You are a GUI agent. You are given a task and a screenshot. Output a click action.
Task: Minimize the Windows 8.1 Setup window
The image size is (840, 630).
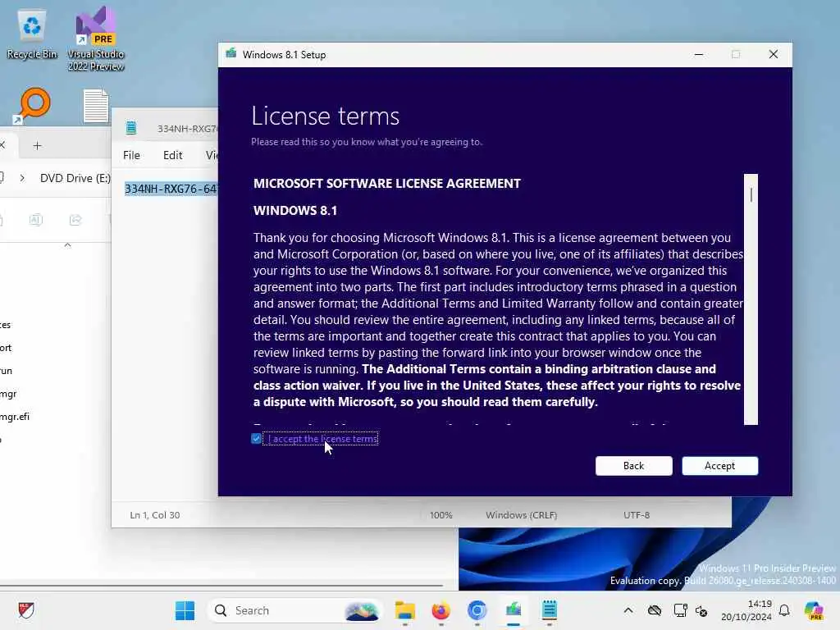pyautogui.click(x=699, y=54)
